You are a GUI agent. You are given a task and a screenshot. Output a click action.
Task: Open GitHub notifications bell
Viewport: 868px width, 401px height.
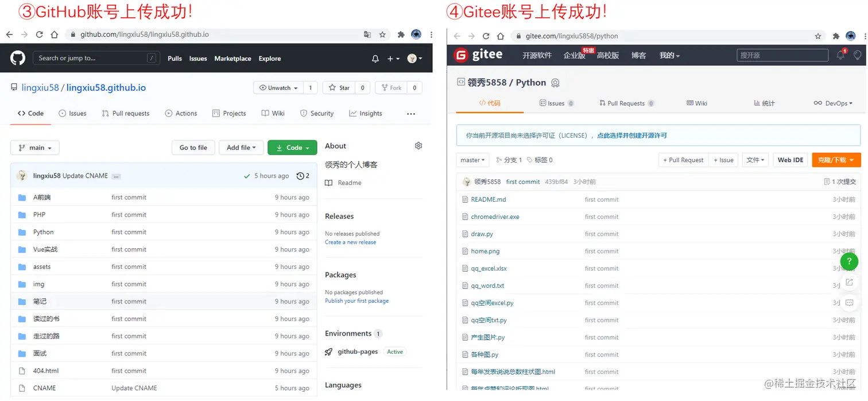click(x=375, y=59)
